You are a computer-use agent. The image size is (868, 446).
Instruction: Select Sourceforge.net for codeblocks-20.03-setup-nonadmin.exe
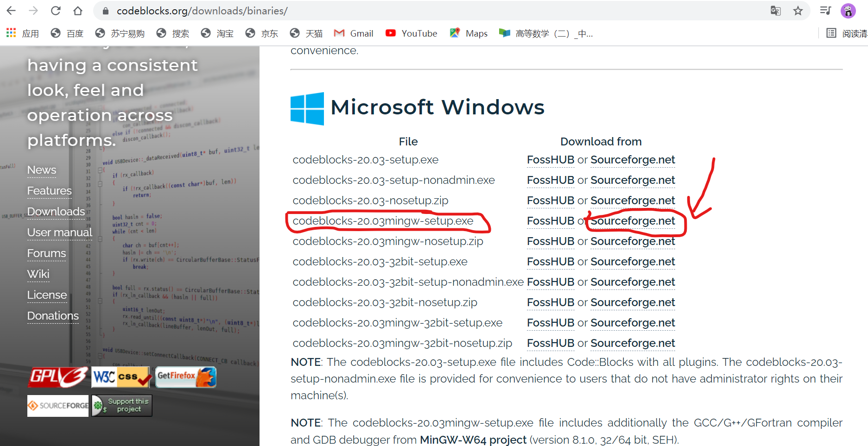click(x=633, y=180)
